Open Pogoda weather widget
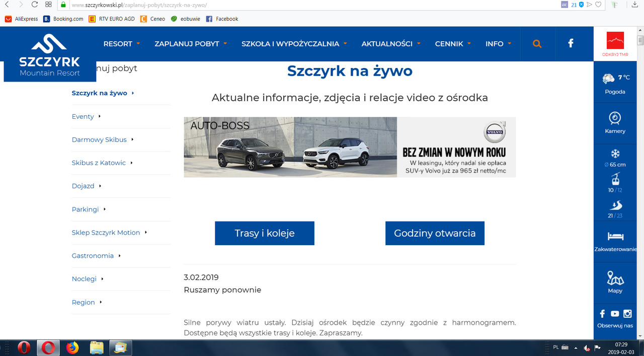Screen dimensions: 644x356 [615, 84]
